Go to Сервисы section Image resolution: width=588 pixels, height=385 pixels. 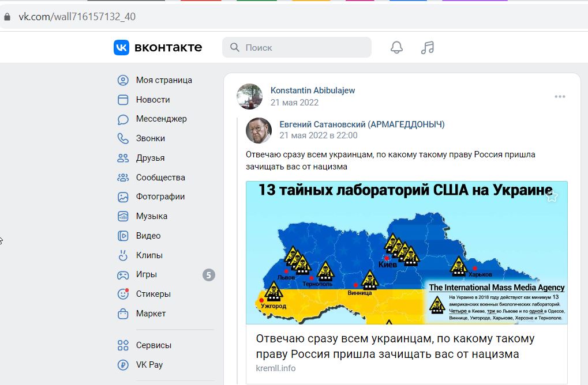[x=153, y=345]
